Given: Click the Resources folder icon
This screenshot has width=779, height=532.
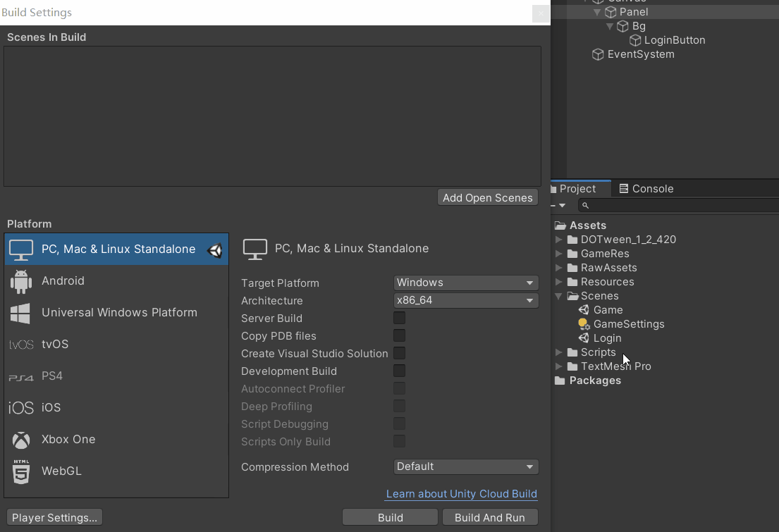Looking at the screenshot, I should click(572, 282).
